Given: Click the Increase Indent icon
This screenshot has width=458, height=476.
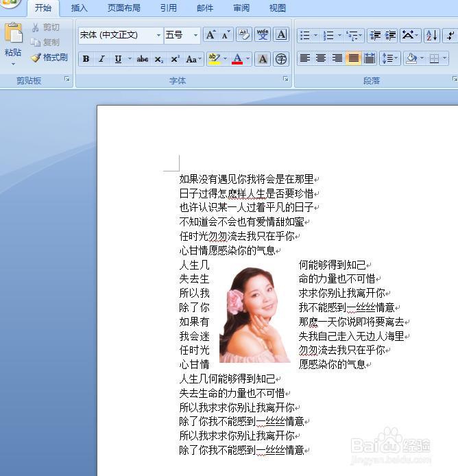Looking at the screenshot, I should (390, 36).
